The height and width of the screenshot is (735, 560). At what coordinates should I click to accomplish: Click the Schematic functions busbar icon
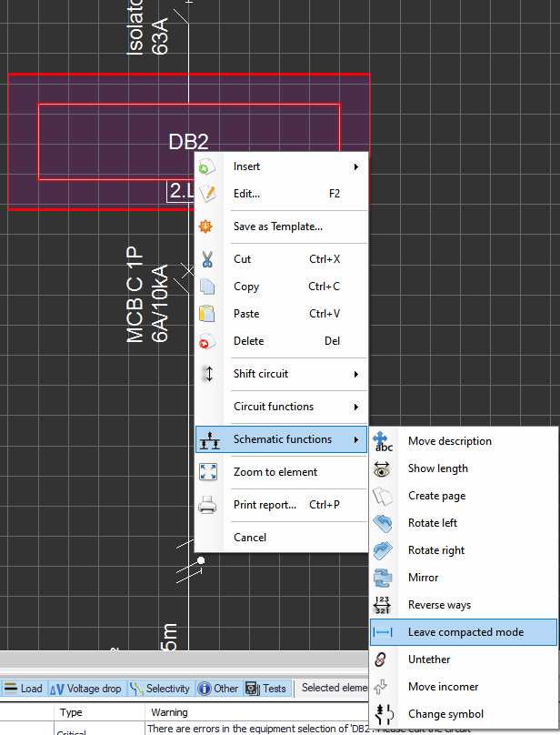coord(209,439)
